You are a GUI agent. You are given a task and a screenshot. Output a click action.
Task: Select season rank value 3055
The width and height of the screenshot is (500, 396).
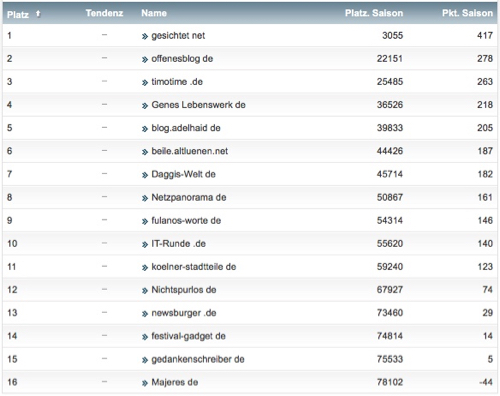393,35
